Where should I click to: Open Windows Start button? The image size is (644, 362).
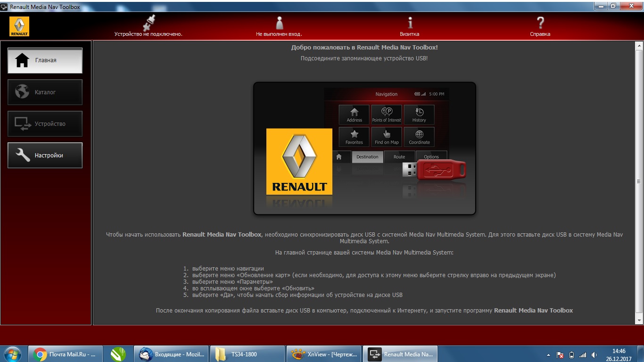12,354
